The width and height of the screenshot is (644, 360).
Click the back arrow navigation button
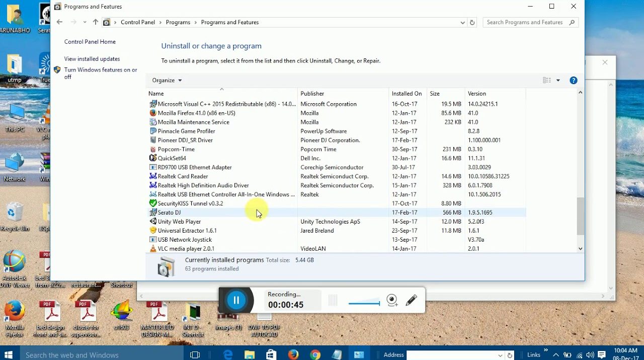60,22
